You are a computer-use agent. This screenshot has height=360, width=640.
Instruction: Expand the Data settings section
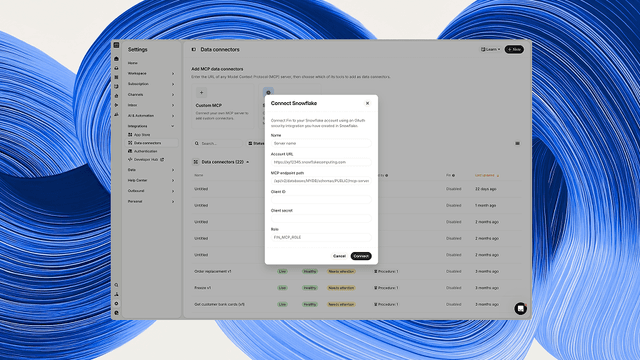click(151, 170)
